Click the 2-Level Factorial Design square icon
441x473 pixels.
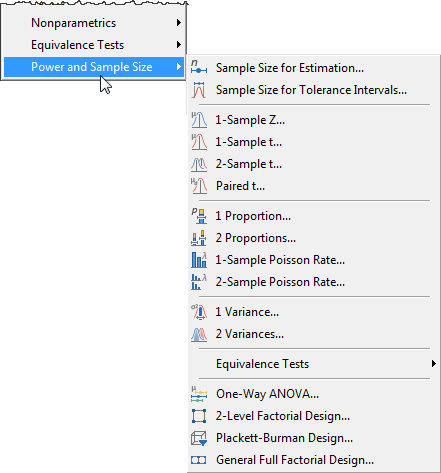199,416
